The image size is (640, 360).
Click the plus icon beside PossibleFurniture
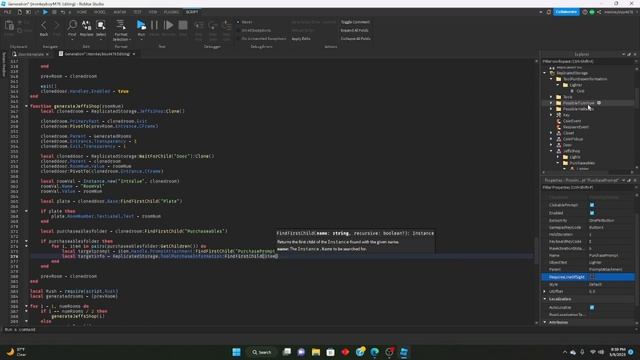click(599, 103)
